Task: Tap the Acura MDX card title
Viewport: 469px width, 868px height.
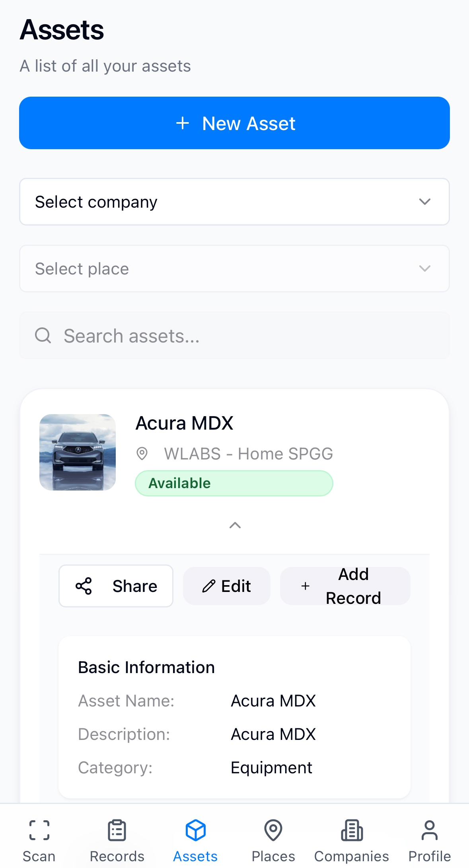Action: tap(185, 423)
